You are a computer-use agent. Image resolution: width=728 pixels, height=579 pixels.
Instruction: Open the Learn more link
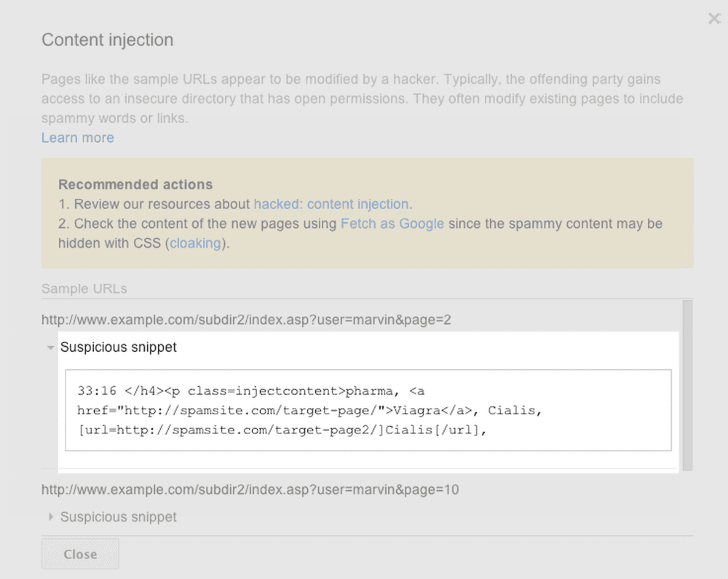click(x=77, y=138)
